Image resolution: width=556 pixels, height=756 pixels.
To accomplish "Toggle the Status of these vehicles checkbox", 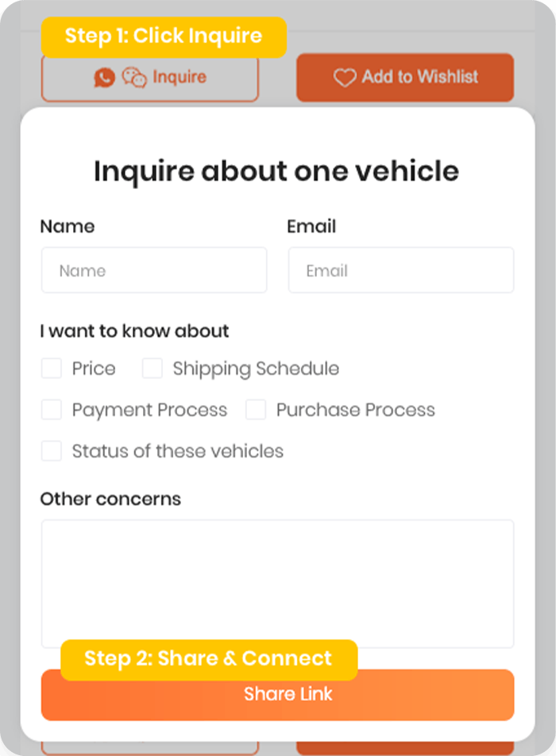I will pyautogui.click(x=52, y=451).
